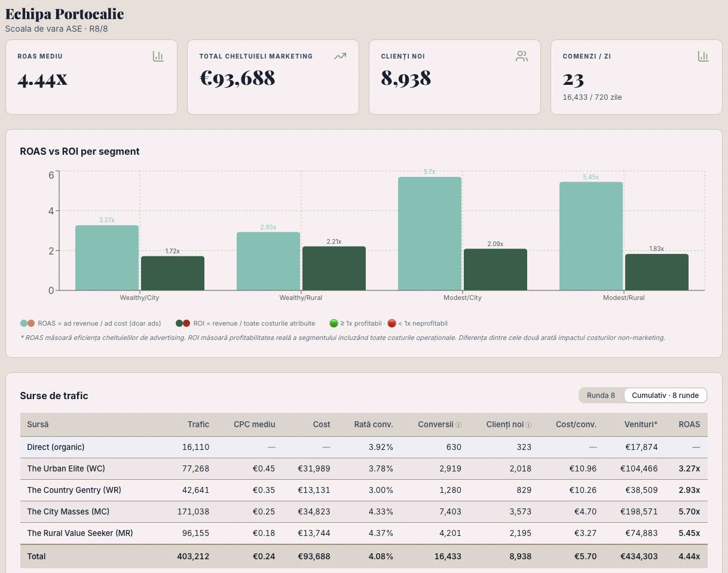
Task: Click the green ≥ 1x profitabil legend dot
Action: [x=334, y=323]
